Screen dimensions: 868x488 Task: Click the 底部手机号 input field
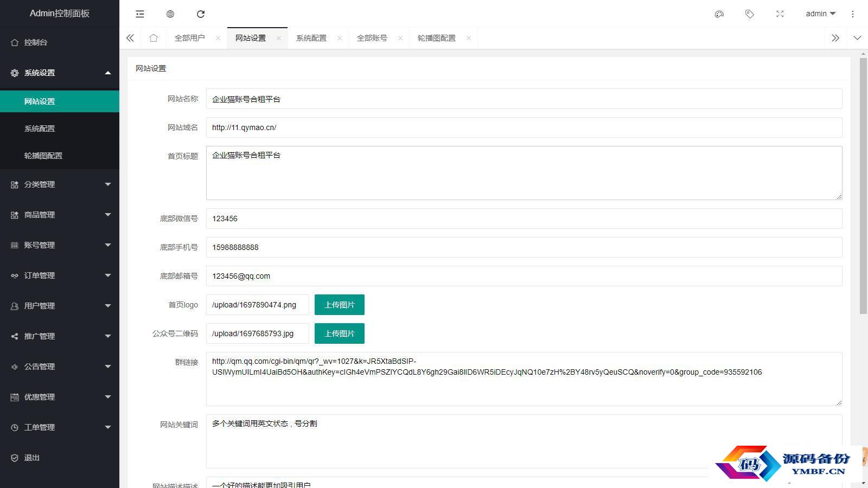524,247
